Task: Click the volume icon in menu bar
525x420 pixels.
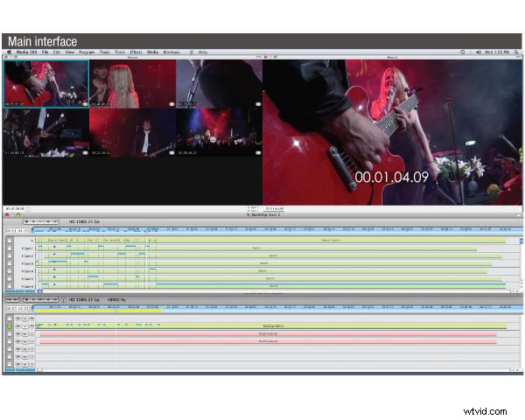Action: tap(479, 52)
